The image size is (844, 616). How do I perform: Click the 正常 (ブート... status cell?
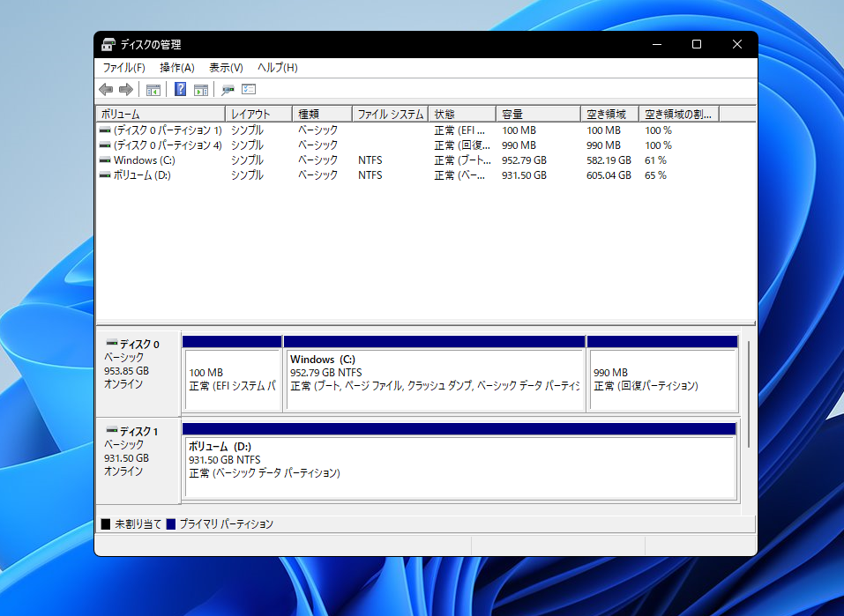(462, 160)
